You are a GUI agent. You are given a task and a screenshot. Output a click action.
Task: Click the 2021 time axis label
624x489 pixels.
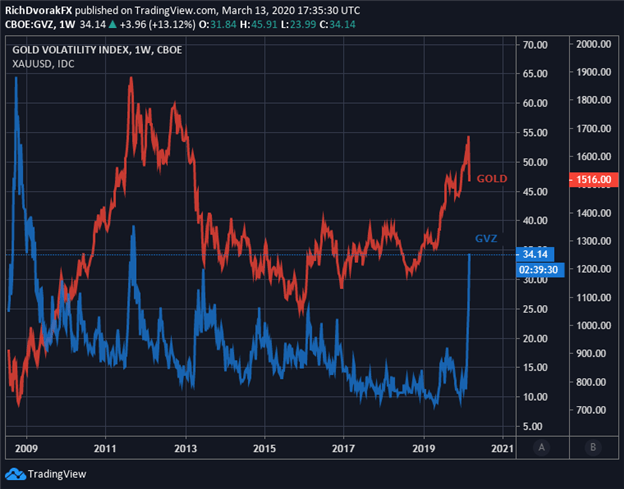502,449
